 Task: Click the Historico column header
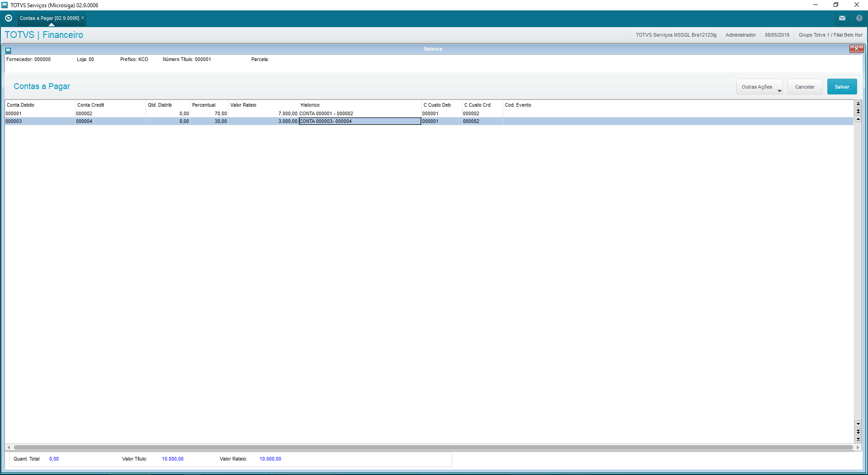pos(360,105)
